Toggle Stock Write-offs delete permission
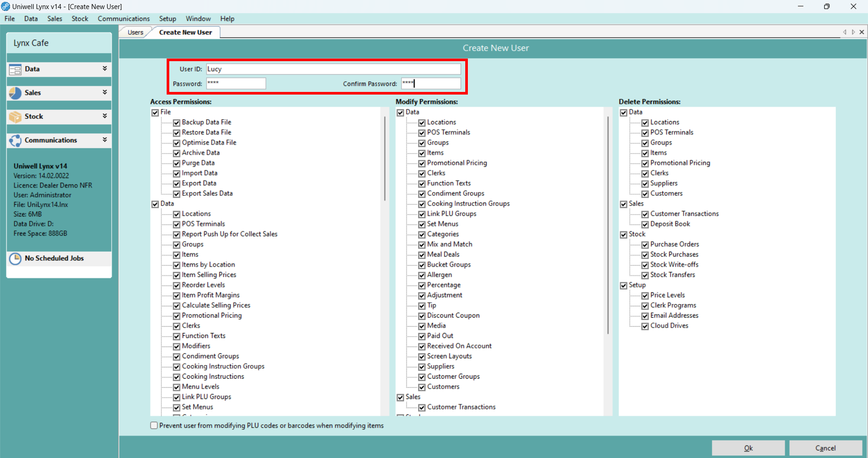Viewport: 868px width, 458px height. [645, 265]
